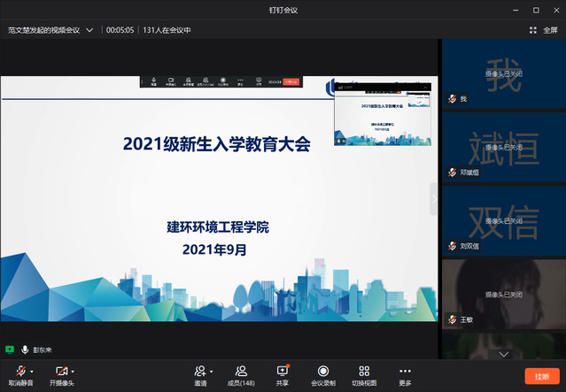The height and width of the screenshot is (392, 566).
Task: Click the invite (邀请) icon
Action: point(200,372)
